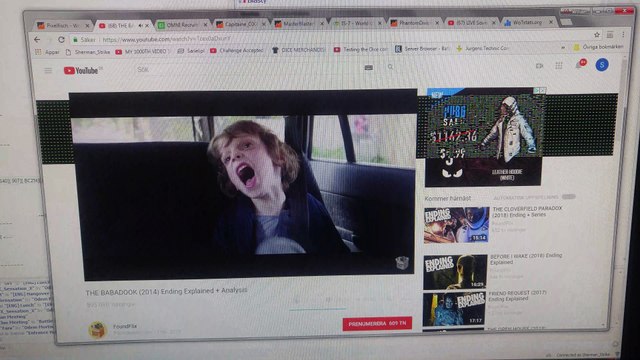Open the S account avatar
The height and width of the screenshot is (360, 640).
pos(602,64)
